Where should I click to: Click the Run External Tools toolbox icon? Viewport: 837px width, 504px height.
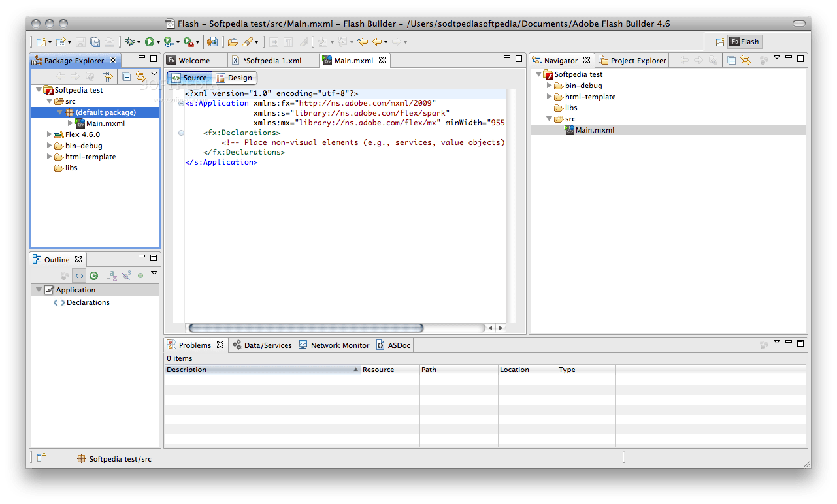point(188,42)
